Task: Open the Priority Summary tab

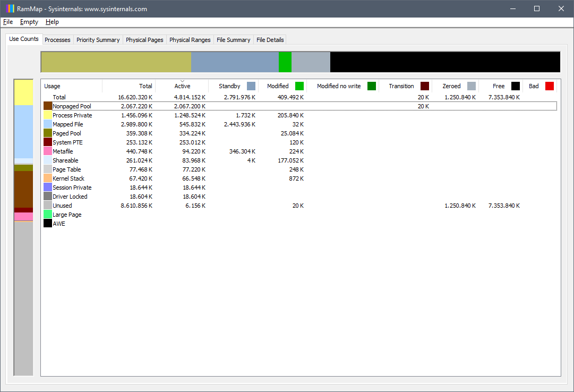Action: click(98, 39)
